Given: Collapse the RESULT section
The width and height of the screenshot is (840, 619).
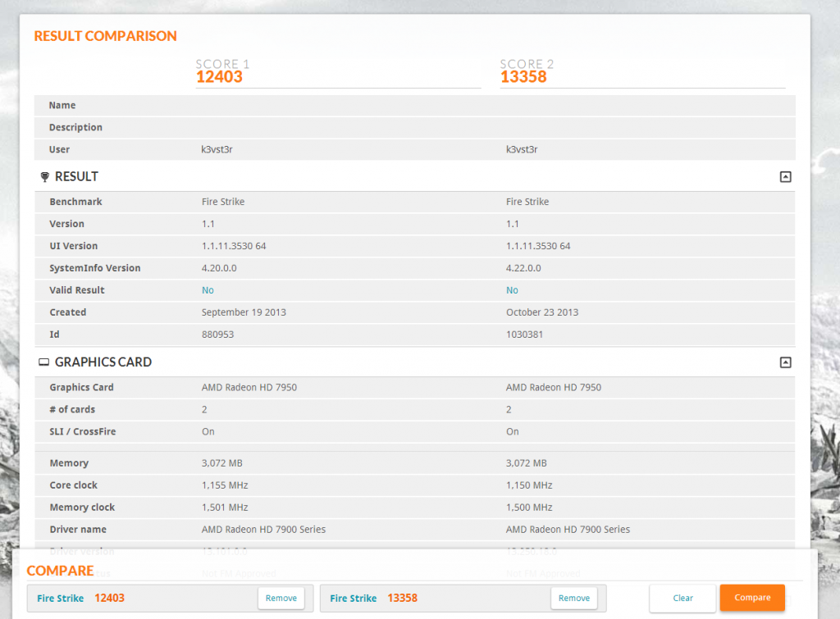Looking at the screenshot, I should point(785,177).
